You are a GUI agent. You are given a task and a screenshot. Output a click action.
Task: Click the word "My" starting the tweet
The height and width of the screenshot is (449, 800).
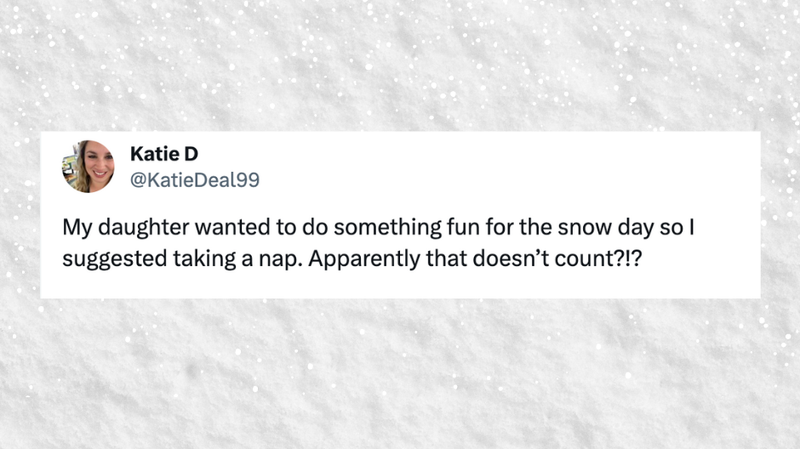(77, 228)
